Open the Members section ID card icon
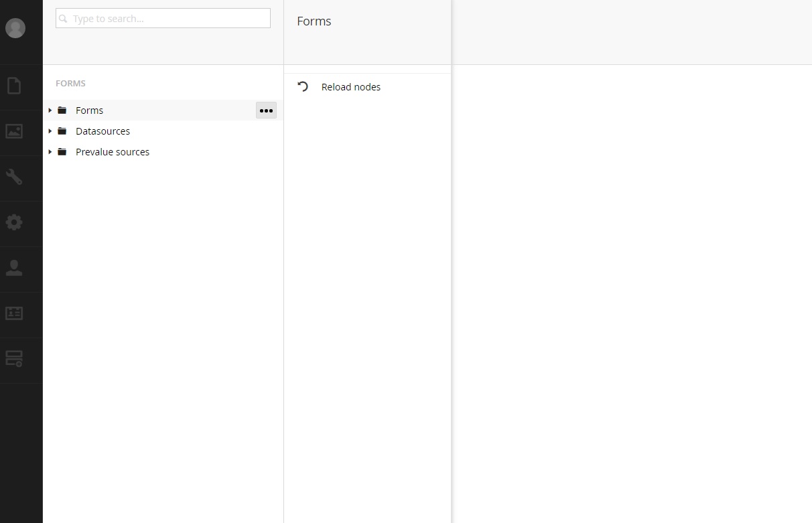This screenshot has width=812, height=523. pyautogui.click(x=14, y=313)
